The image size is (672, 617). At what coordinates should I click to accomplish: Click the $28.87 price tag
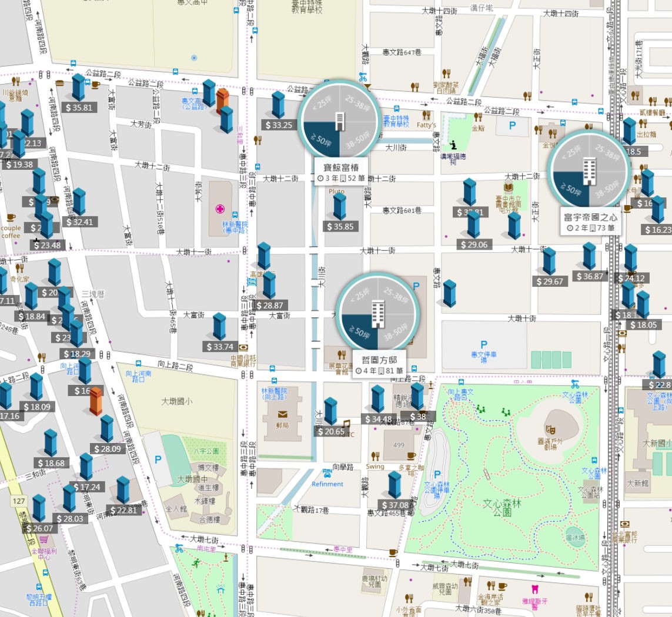pyautogui.click(x=270, y=306)
